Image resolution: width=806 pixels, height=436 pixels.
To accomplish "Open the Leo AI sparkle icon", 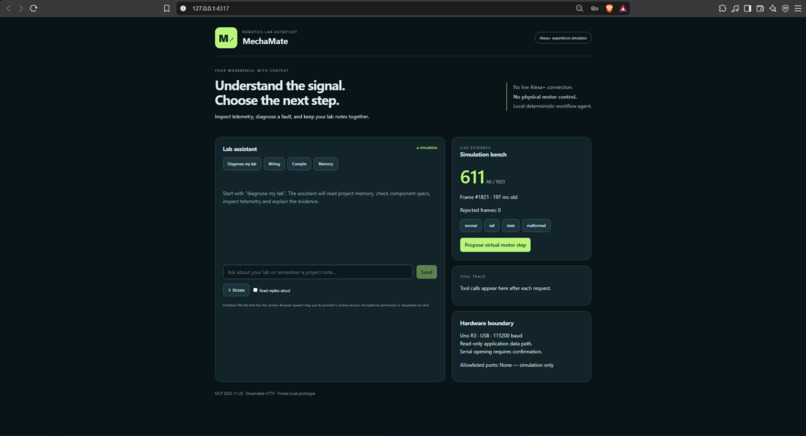I will pyautogui.click(x=773, y=8).
